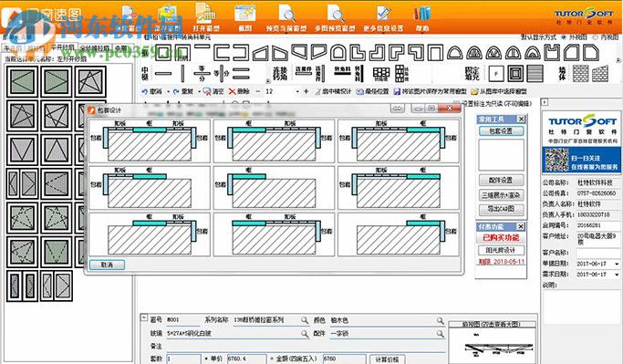Click search icon beside 配件 field

click(440, 333)
